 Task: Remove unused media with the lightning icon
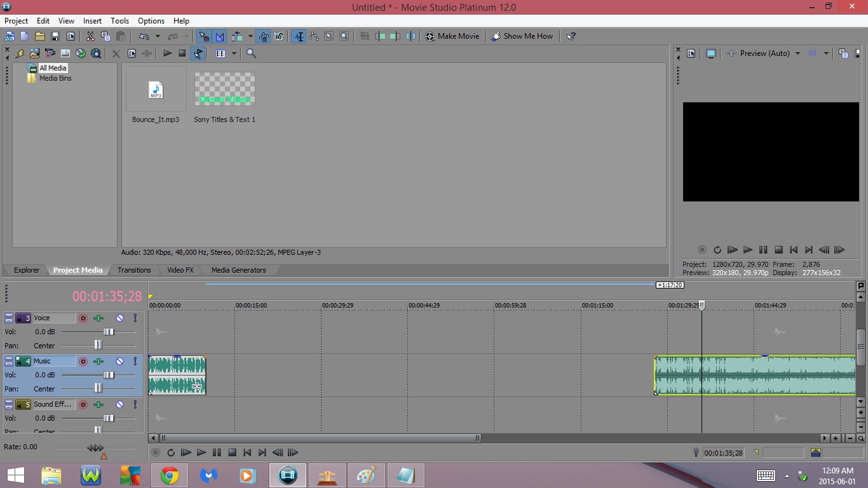click(20, 53)
